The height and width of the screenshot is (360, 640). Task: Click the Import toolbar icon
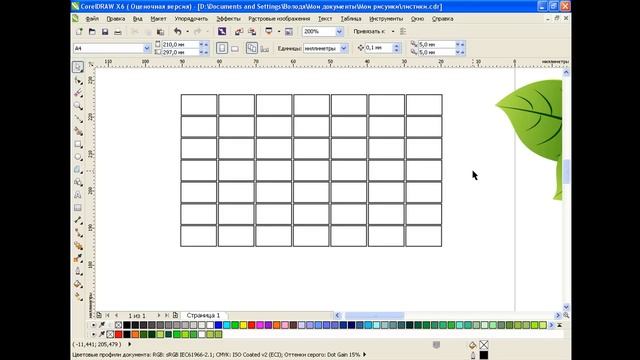click(239, 31)
